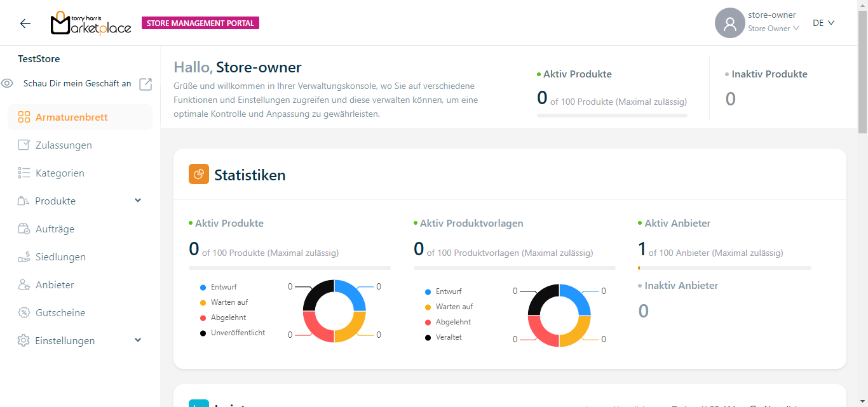Open the DE language dropdown
Screen dimensions: 868x407
pos(824,23)
